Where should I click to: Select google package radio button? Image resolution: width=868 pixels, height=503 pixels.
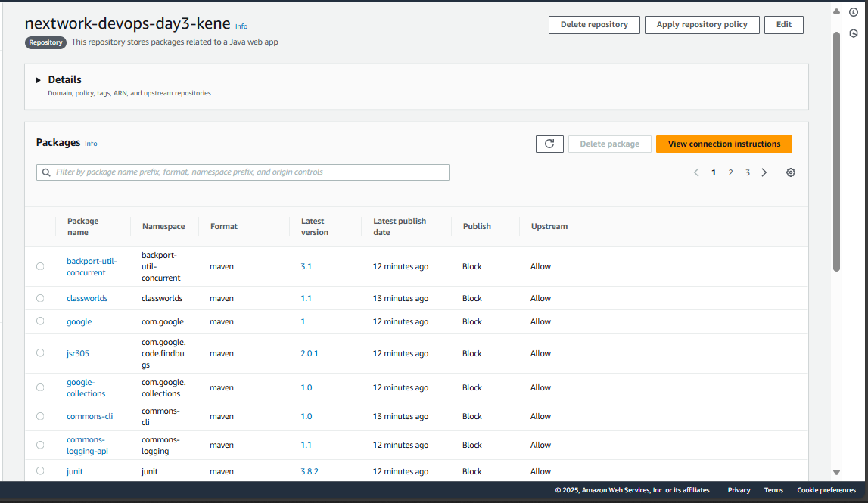(40, 321)
